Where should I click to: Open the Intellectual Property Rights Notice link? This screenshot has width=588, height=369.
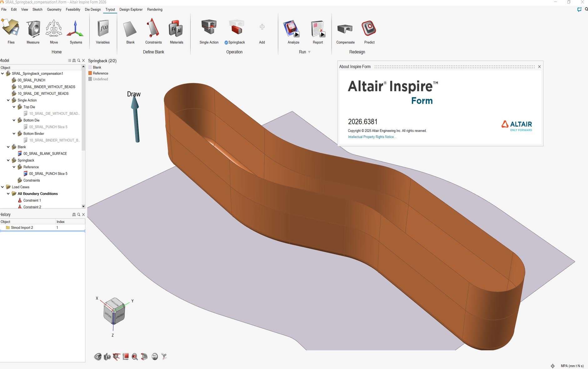click(x=372, y=137)
